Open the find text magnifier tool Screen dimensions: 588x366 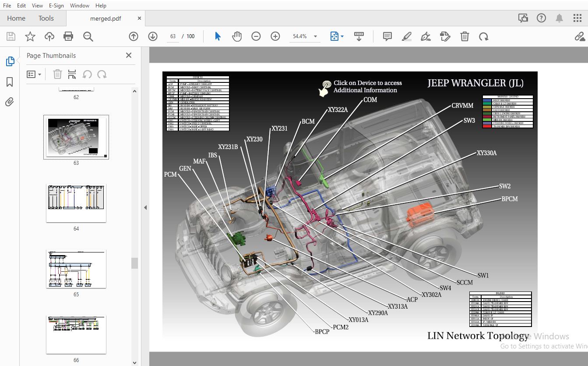(x=88, y=36)
